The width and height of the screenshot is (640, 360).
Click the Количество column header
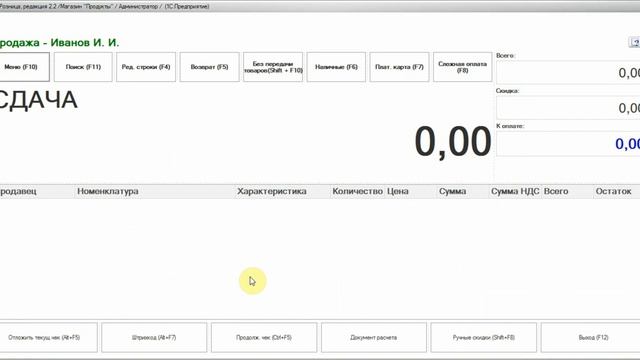coord(357,191)
